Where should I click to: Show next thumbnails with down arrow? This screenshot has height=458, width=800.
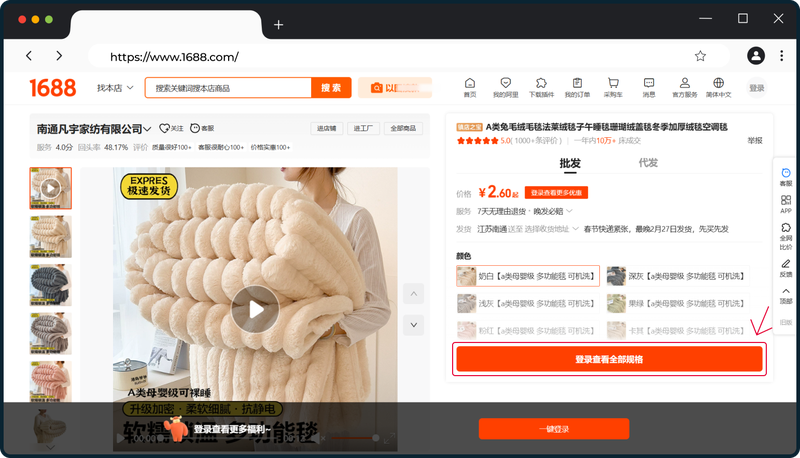click(414, 325)
